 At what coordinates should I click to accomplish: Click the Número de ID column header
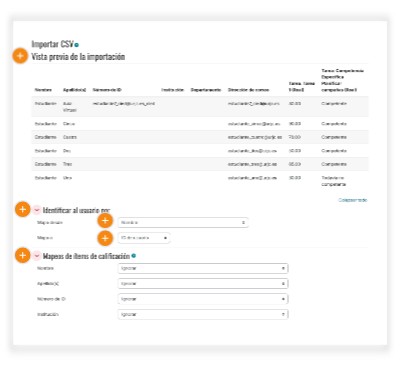(x=107, y=90)
